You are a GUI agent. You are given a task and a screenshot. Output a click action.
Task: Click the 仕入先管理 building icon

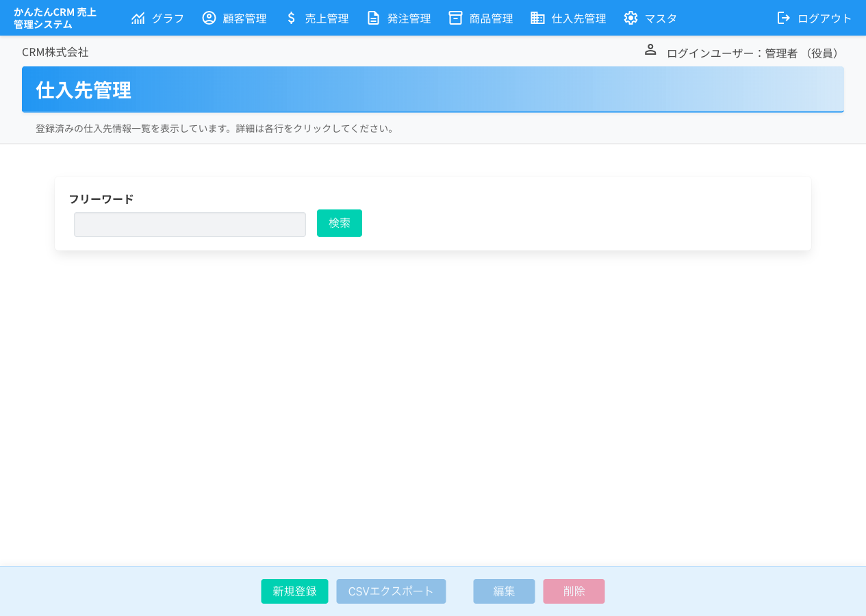click(x=537, y=18)
